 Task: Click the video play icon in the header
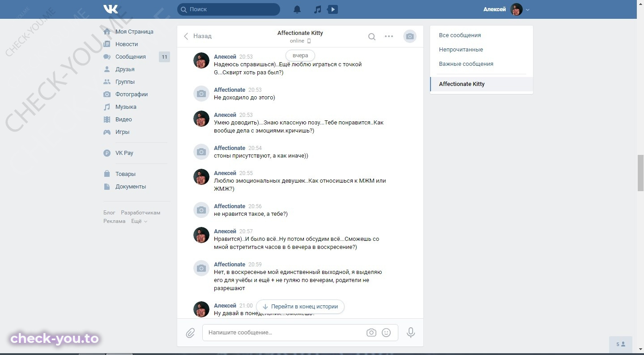tap(333, 9)
